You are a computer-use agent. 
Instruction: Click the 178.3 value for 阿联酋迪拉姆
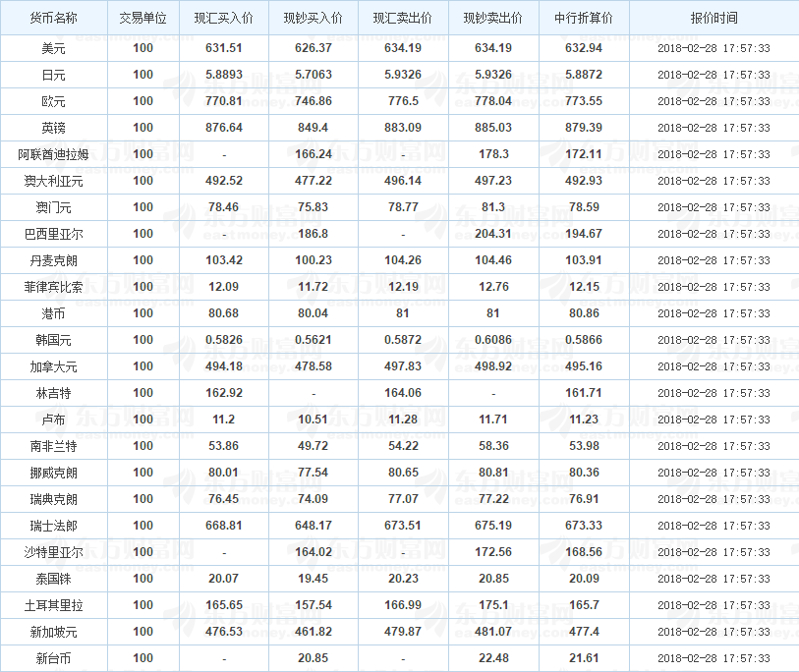click(x=492, y=154)
